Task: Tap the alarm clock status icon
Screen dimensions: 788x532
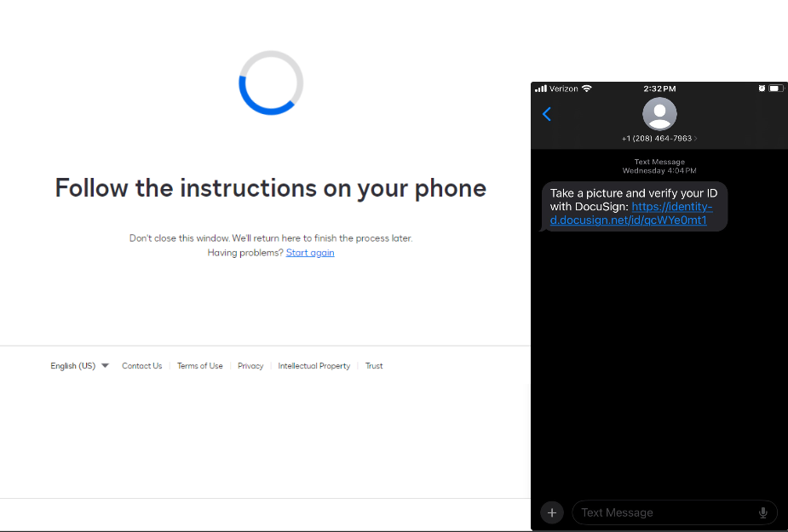Action: (x=761, y=89)
